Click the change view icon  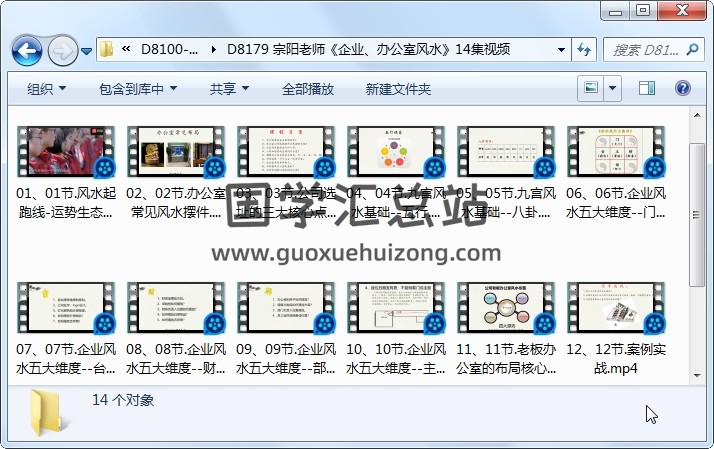[591, 88]
